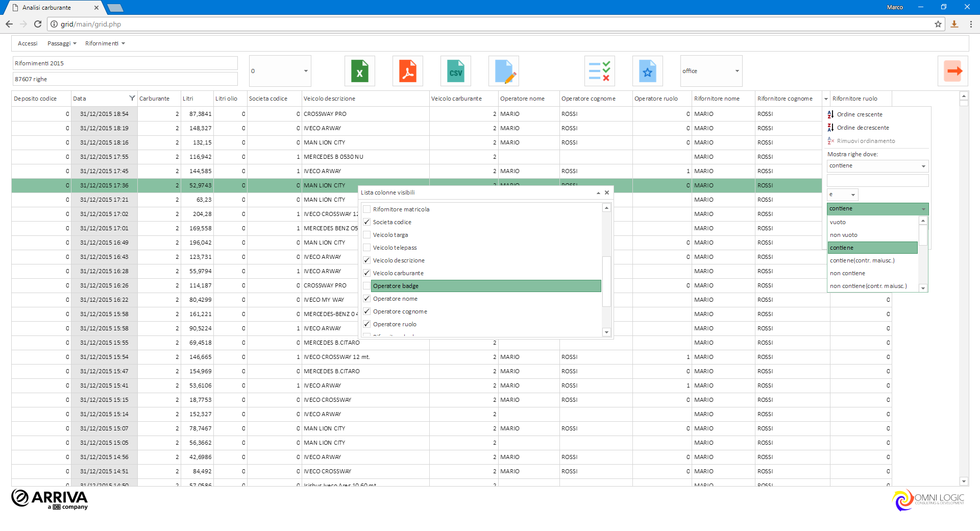Expand the Passaggi menu
Viewport: 980px width, 531px height.
click(62, 43)
